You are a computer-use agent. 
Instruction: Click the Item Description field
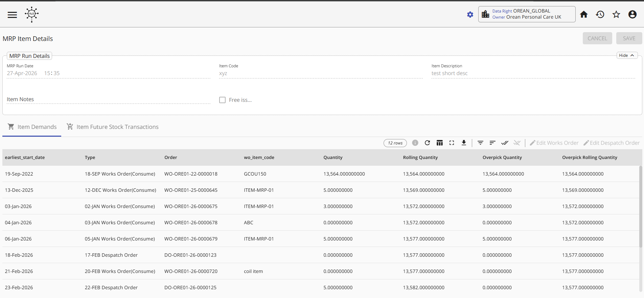[533, 73]
